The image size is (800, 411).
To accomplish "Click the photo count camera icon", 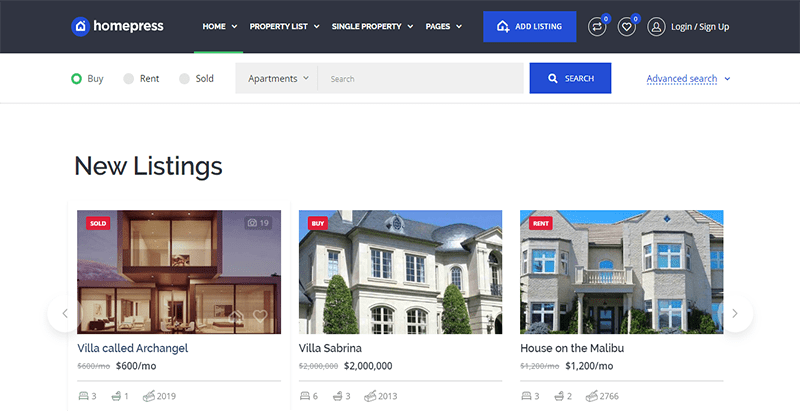I will pos(252,223).
